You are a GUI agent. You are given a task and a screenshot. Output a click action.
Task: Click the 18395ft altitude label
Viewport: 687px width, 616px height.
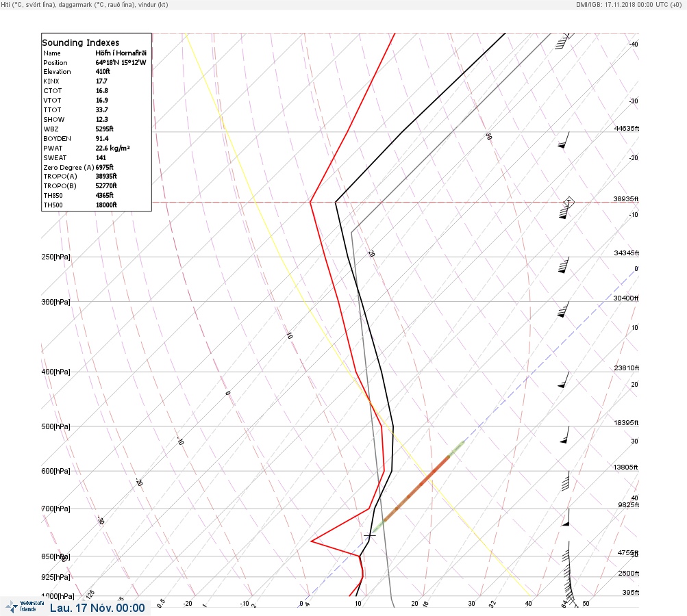coord(626,422)
